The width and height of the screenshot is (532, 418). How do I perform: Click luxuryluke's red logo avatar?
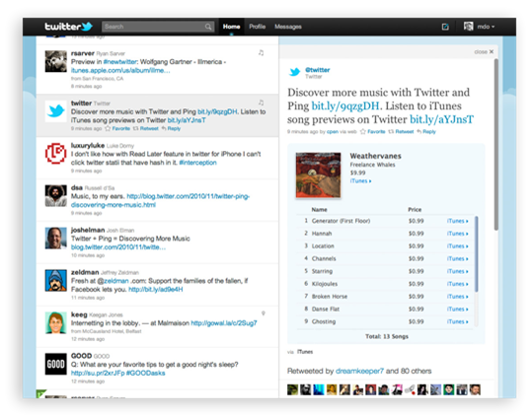(x=56, y=153)
